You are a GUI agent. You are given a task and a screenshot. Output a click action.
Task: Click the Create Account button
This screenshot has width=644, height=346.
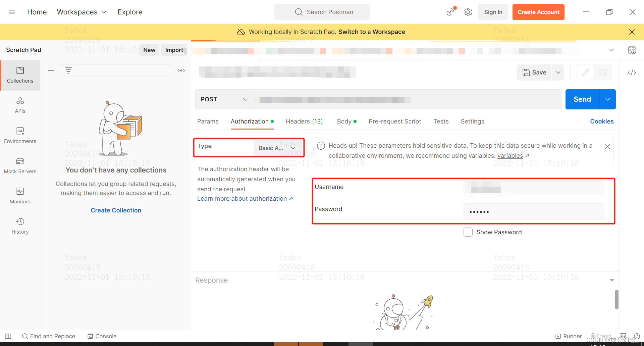tap(538, 12)
